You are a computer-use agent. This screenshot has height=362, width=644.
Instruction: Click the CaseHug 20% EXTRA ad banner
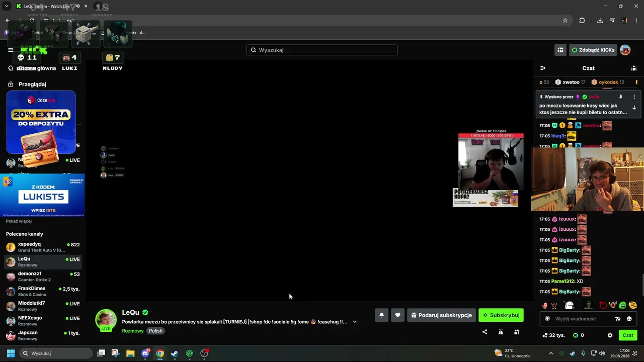pyautogui.click(x=41, y=122)
